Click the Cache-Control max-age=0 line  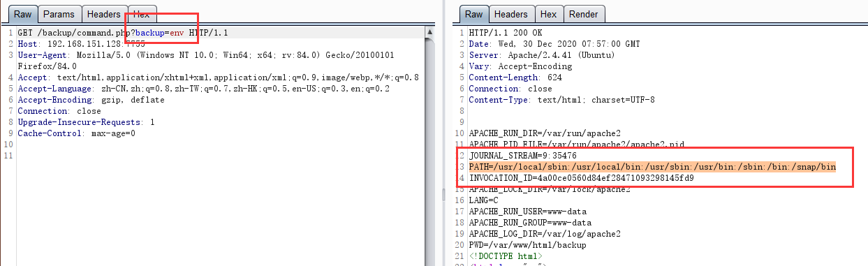click(77, 133)
